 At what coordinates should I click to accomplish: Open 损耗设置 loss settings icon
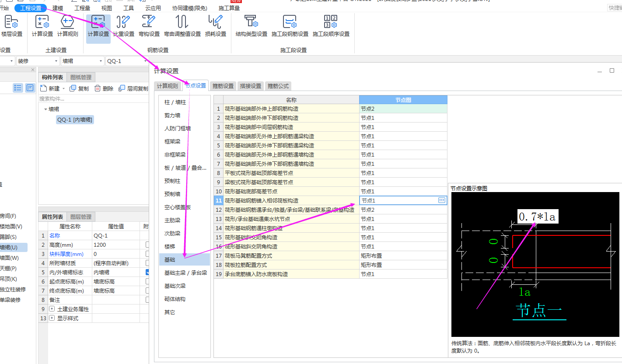coord(215,22)
